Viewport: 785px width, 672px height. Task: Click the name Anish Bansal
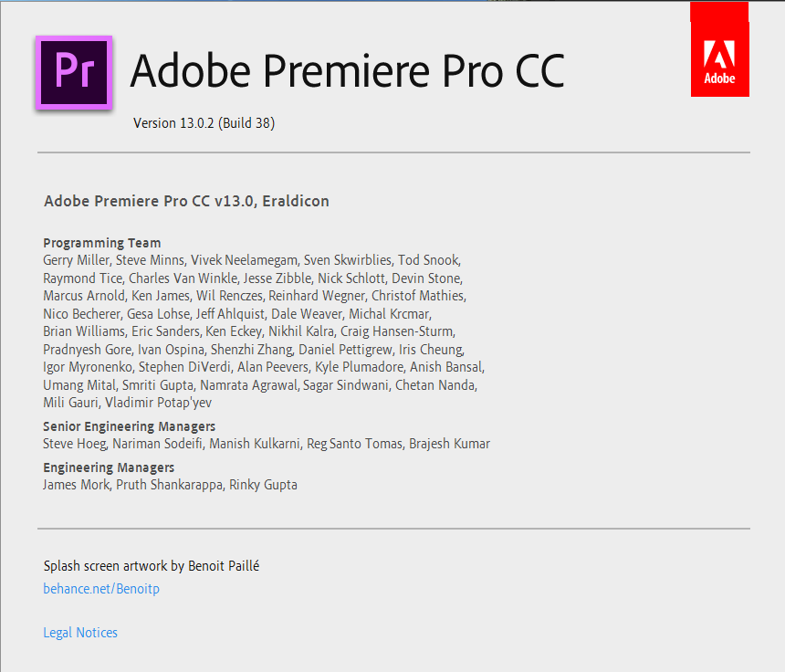coord(446,367)
